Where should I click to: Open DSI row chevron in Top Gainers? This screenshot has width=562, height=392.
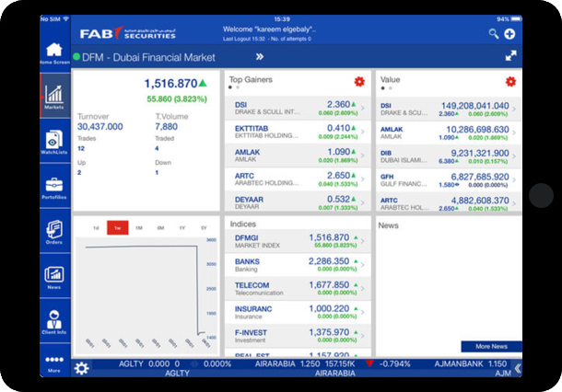(363, 108)
